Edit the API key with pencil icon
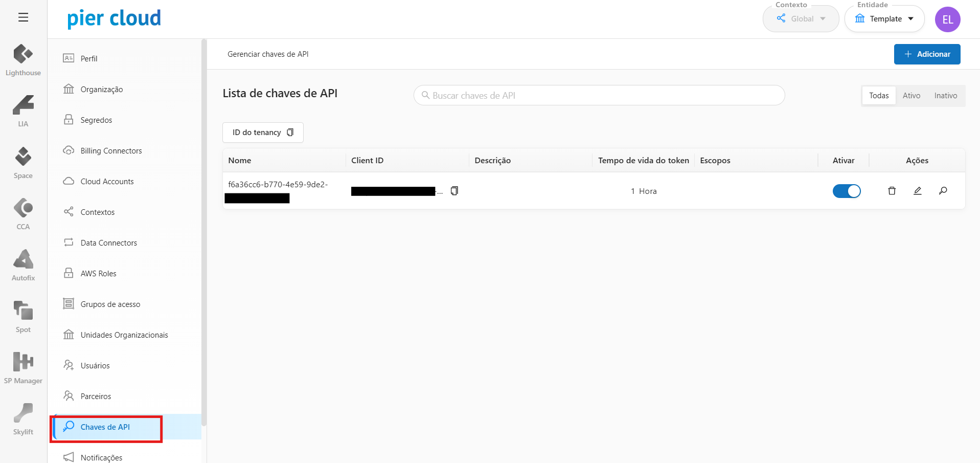The width and height of the screenshot is (980, 463). pyautogui.click(x=917, y=191)
